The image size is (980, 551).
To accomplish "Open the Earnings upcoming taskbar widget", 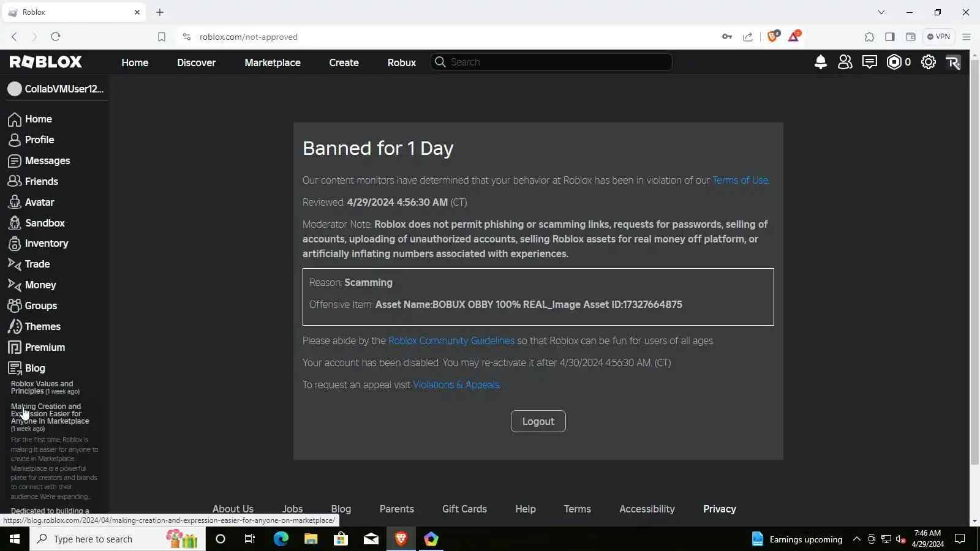I will [797, 539].
